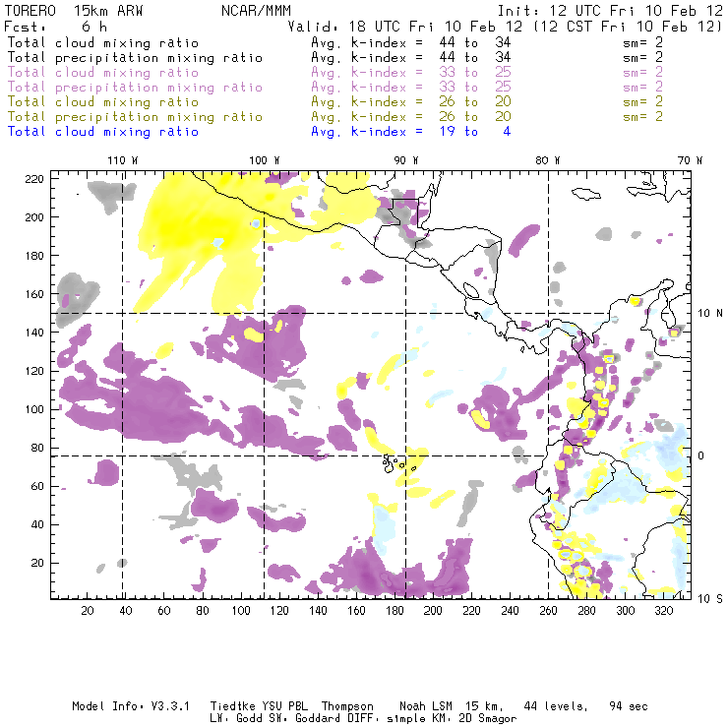This screenshot has height=728, width=728.
Task: Select "94 sec" in the footer
Action: (629, 706)
